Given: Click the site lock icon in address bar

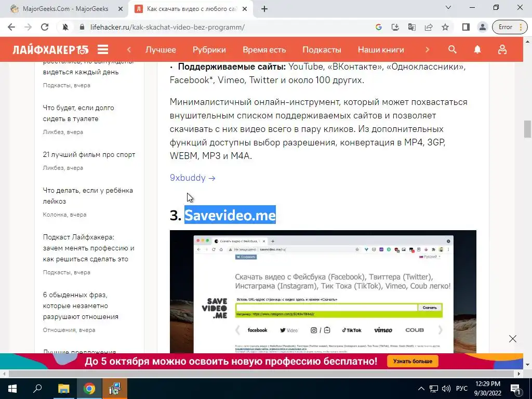Looking at the screenshot, I should pyautogui.click(x=82, y=27).
